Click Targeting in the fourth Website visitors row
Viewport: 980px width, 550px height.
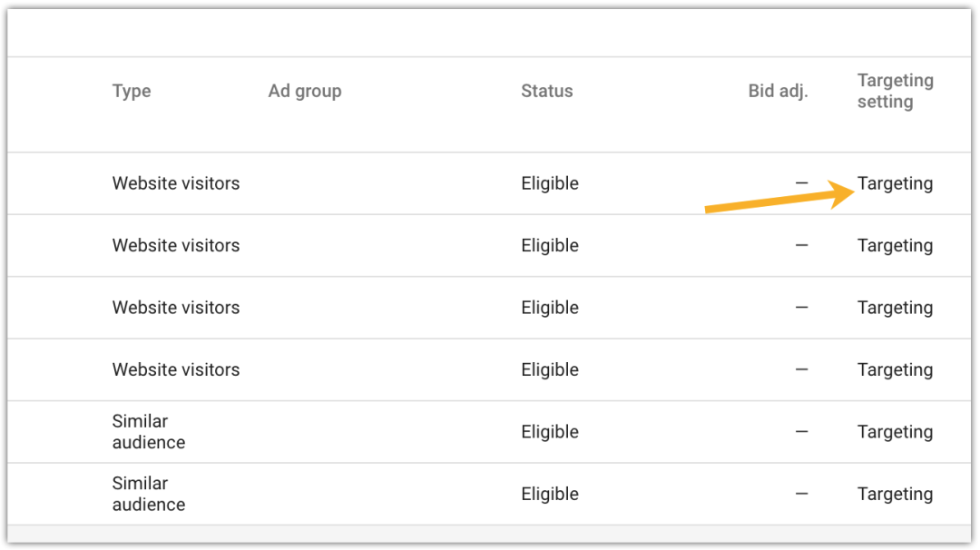(x=895, y=370)
